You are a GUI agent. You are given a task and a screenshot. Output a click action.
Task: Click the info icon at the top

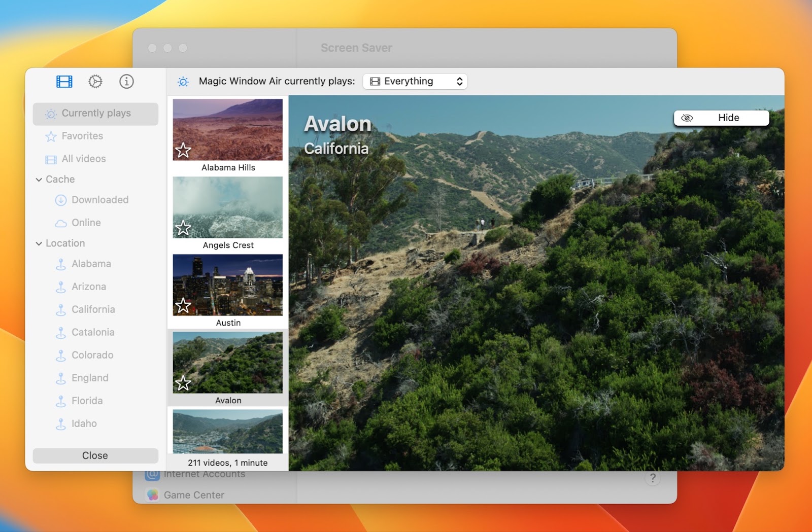[126, 81]
